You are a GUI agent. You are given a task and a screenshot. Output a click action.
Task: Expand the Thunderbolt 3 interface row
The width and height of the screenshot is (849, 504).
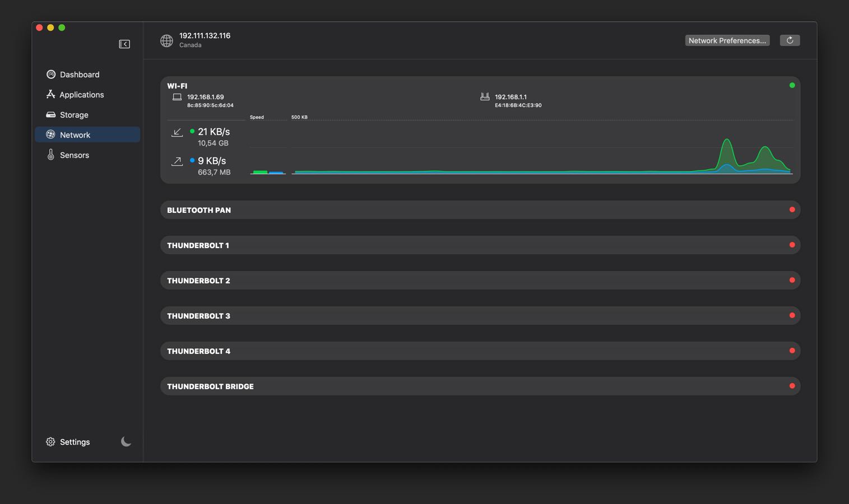coord(480,316)
